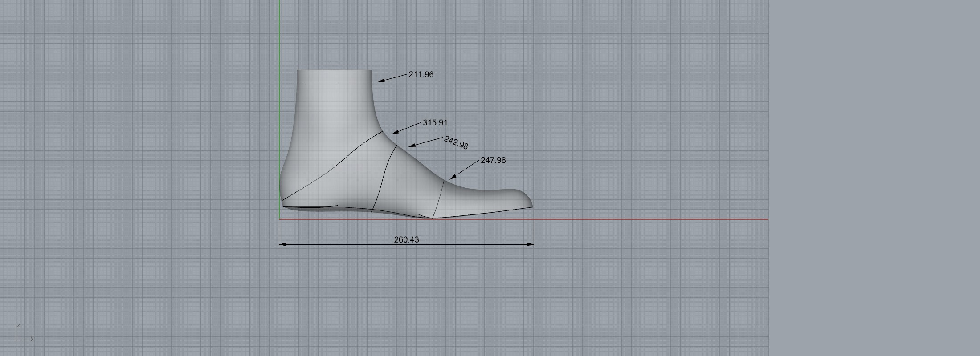Pick the toe tip of the last
This screenshot has width=980, height=356.
532,206
